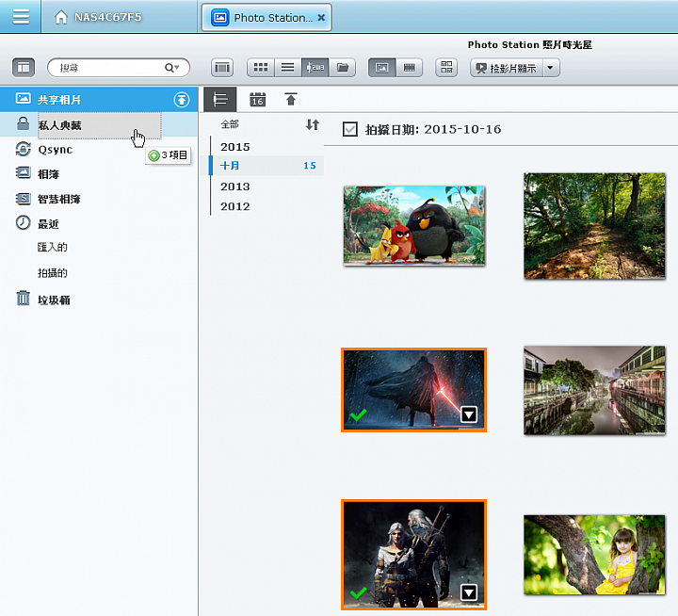Open the Witcher artwork thumbnail

[x=413, y=555]
